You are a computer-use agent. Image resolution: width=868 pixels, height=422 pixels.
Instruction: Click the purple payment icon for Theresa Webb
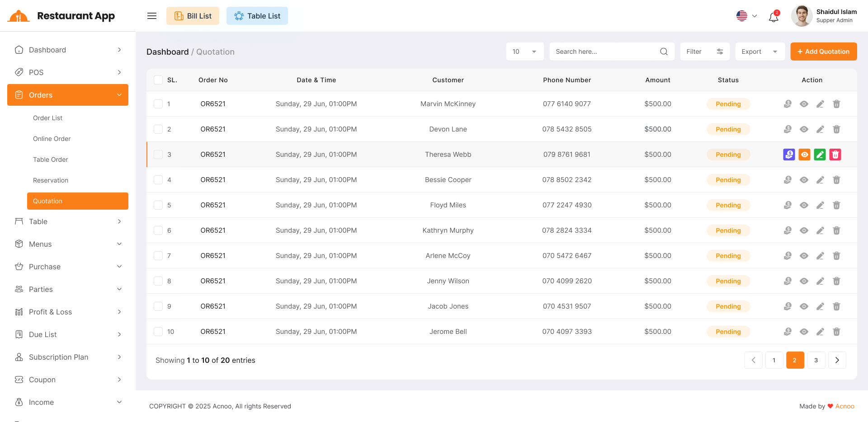789,155
